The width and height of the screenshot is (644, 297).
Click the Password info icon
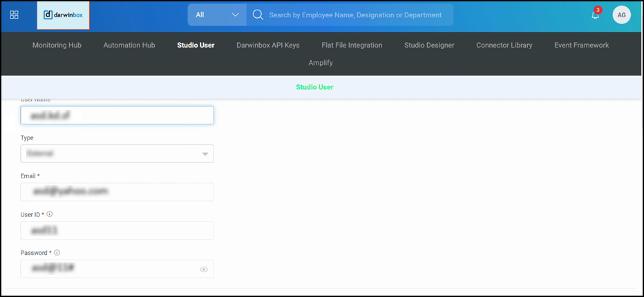(57, 253)
